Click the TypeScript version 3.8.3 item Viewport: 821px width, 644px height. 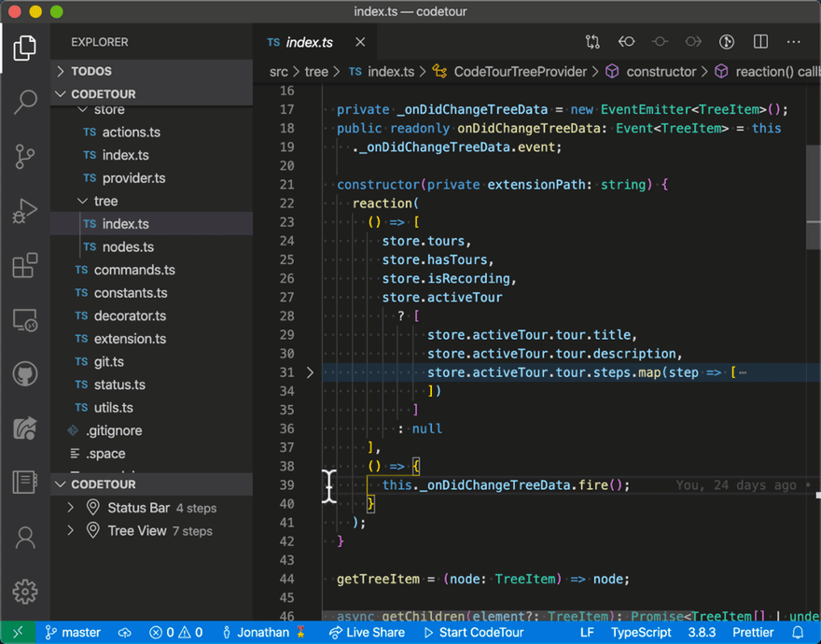click(x=702, y=633)
